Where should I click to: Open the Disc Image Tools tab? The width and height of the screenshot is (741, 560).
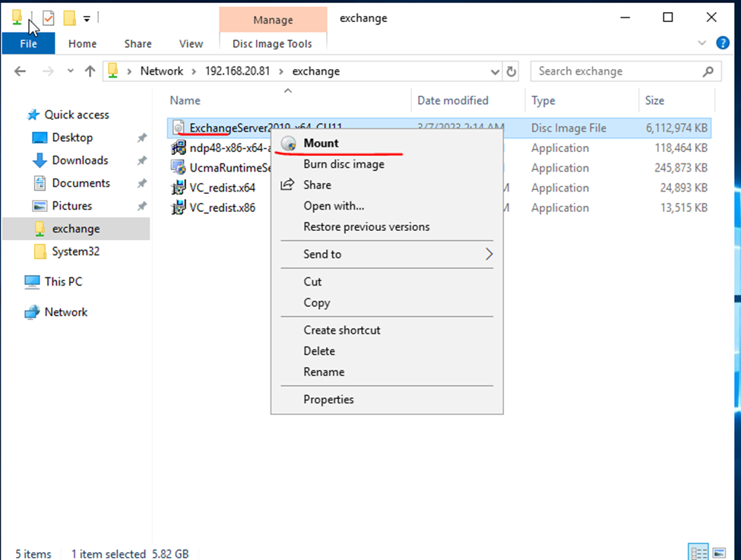[272, 44]
